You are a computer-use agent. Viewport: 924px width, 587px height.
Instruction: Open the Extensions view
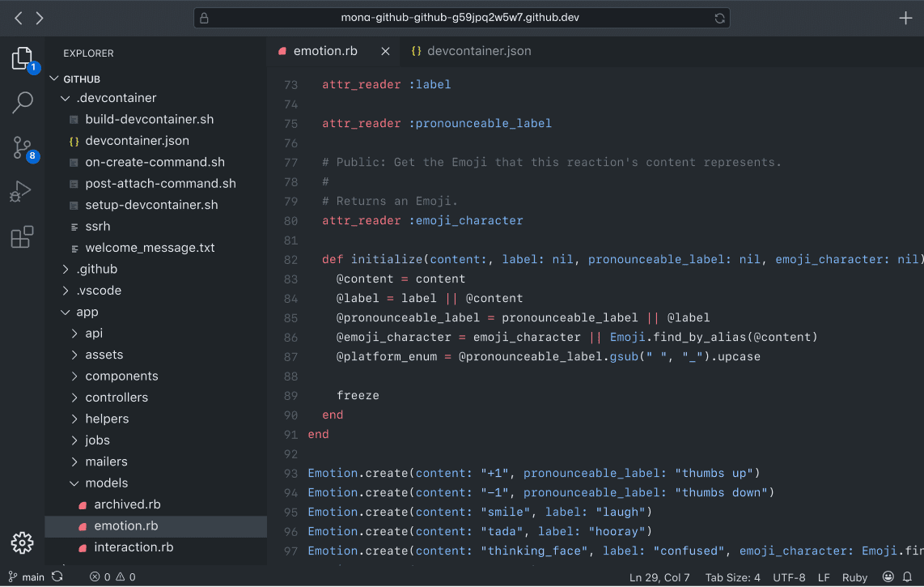pyautogui.click(x=22, y=236)
